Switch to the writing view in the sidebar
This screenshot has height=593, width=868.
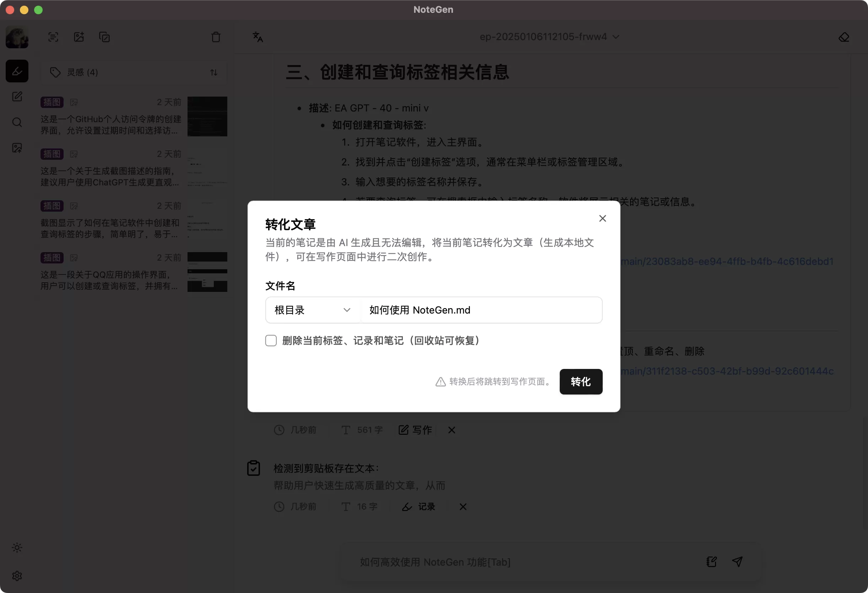click(17, 96)
